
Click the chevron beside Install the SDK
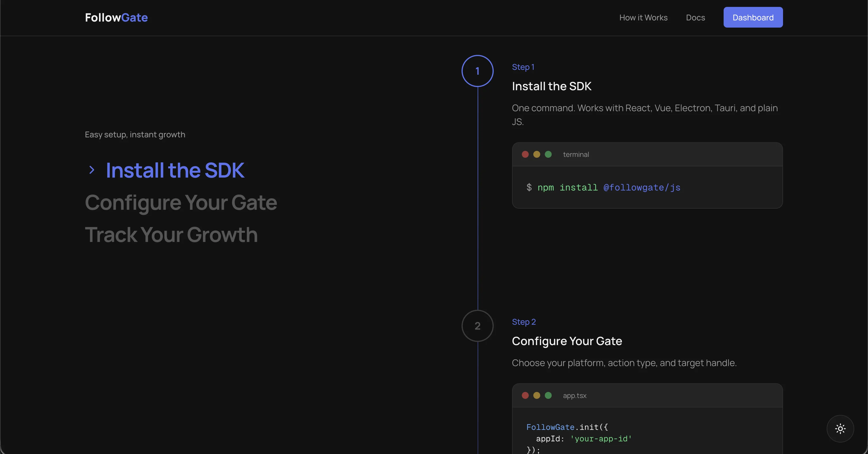(x=92, y=170)
